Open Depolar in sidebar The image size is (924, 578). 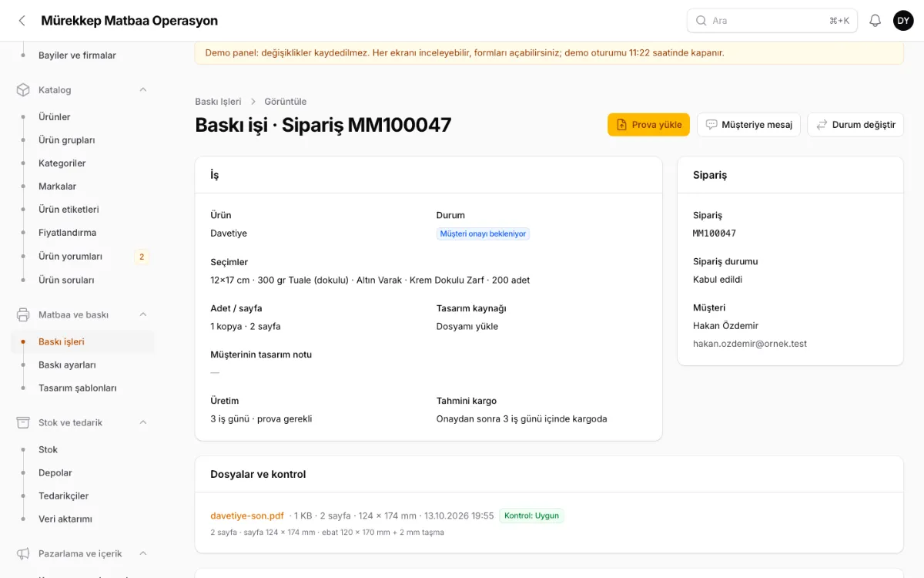[83, 472]
